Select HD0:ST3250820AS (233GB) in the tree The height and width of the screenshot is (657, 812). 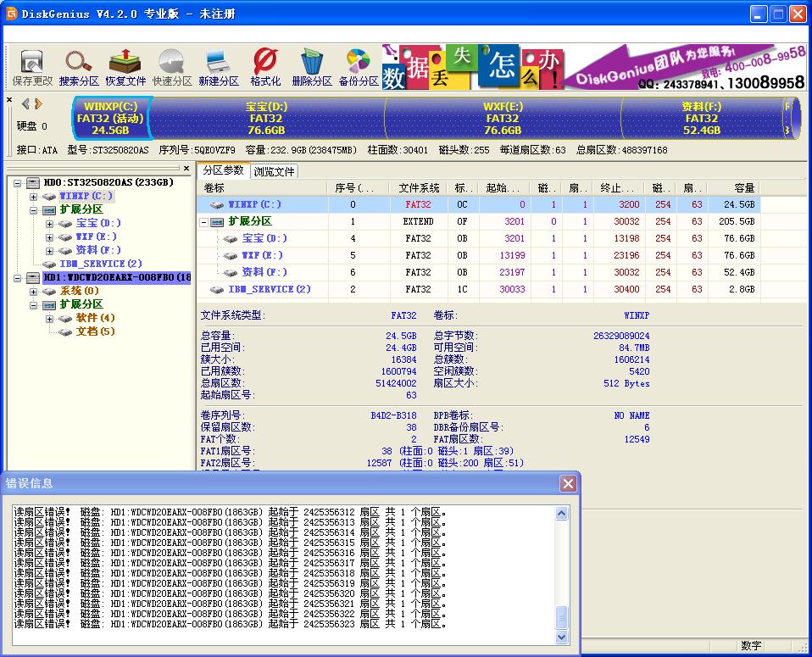[x=108, y=182]
